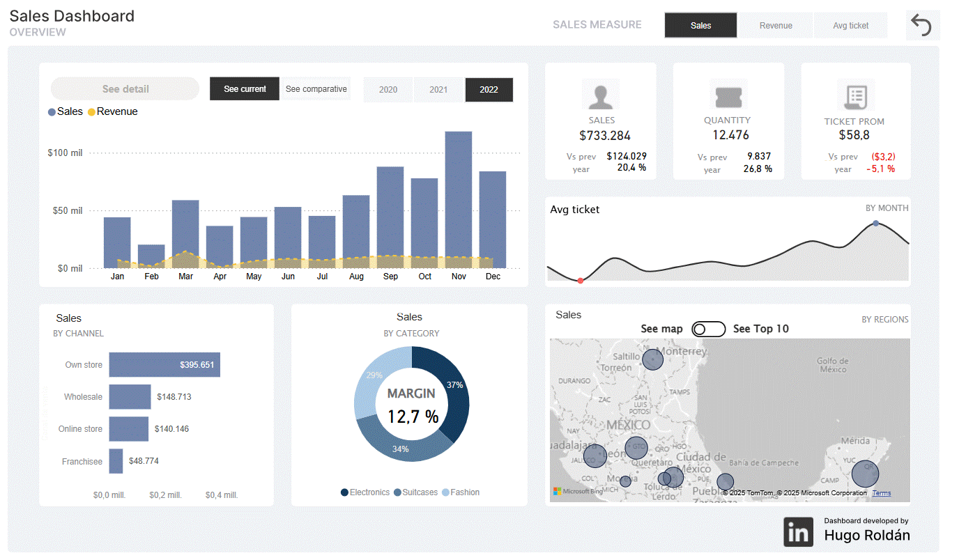The width and height of the screenshot is (966, 560).
Task: Click the Quantity ticket icon
Action: click(728, 95)
